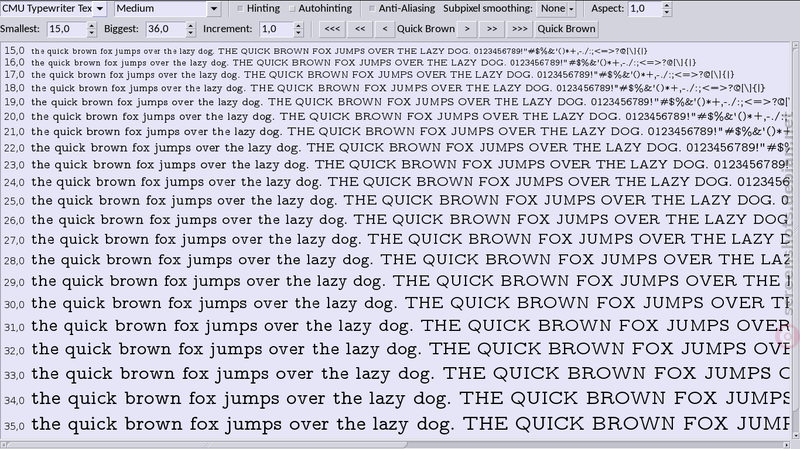
Task: Click the Smallest size input field
Action: click(66, 29)
